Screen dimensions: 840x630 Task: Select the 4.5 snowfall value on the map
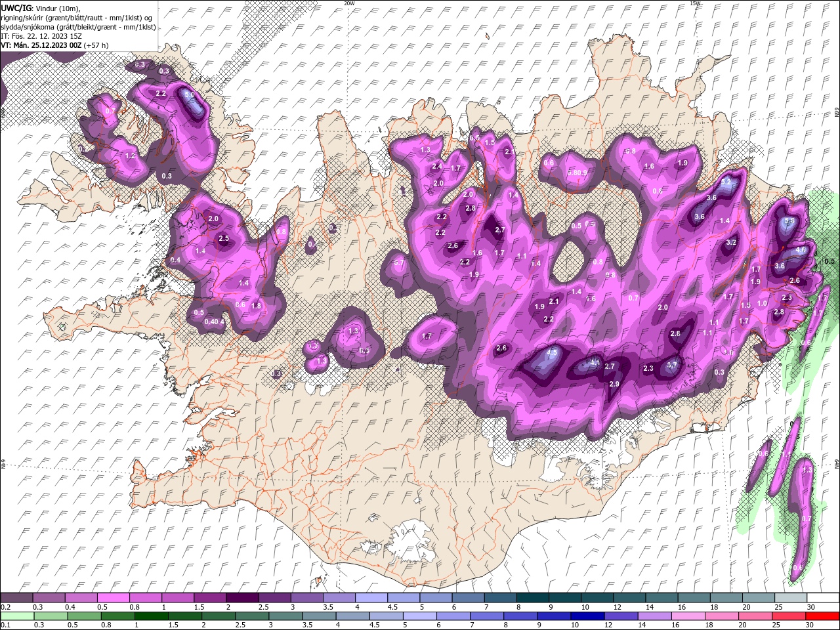552,352
